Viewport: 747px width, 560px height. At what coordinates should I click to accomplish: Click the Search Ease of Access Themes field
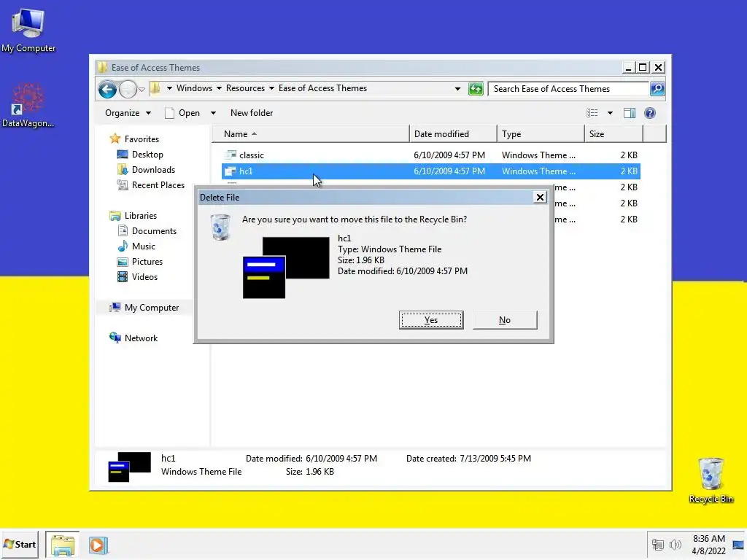point(569,88)
